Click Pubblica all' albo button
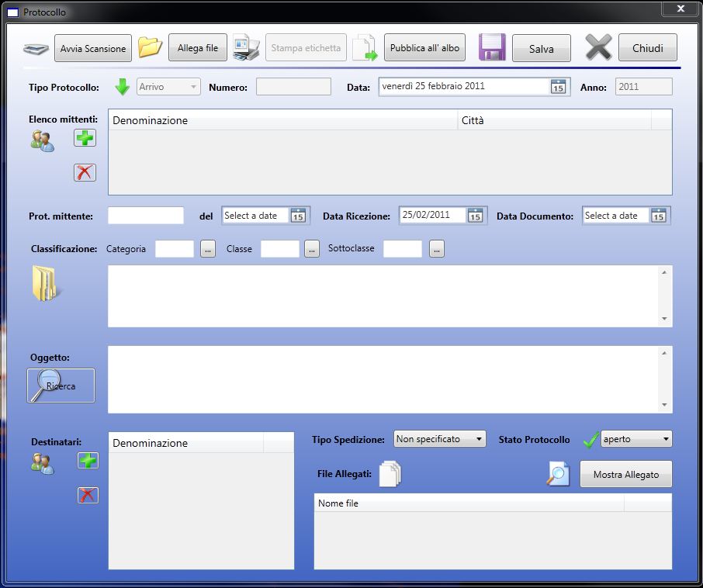Image resolution: width=703 pixels, height=588 pixels. point(424,48)
